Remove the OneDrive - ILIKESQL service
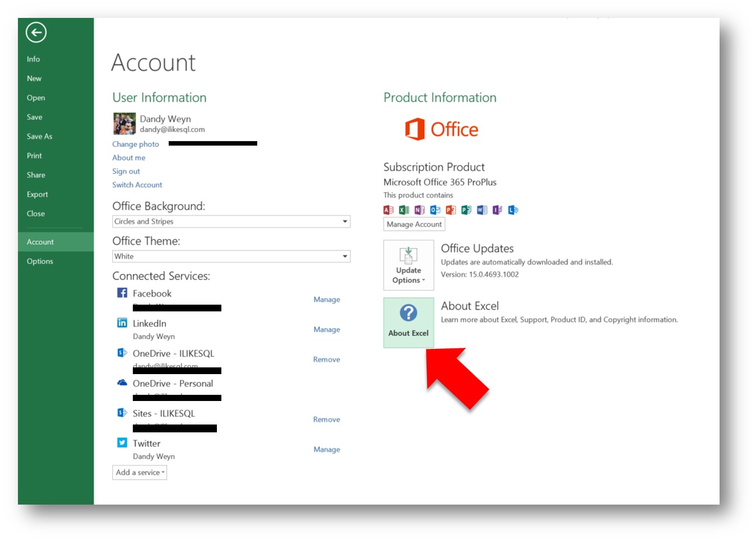The height and width of the screenshot is (541, 756). [327, 360]
